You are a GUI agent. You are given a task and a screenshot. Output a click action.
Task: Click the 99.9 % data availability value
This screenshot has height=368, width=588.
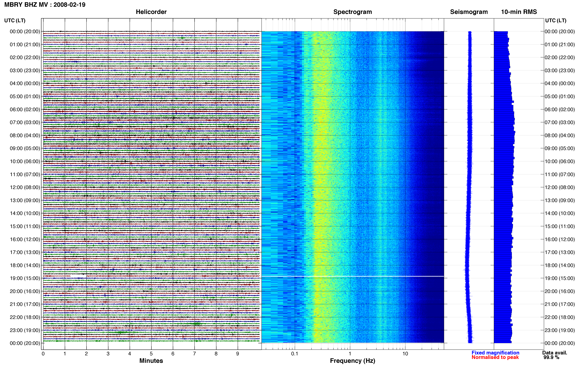pyautogui.click(x=551, y=357)
